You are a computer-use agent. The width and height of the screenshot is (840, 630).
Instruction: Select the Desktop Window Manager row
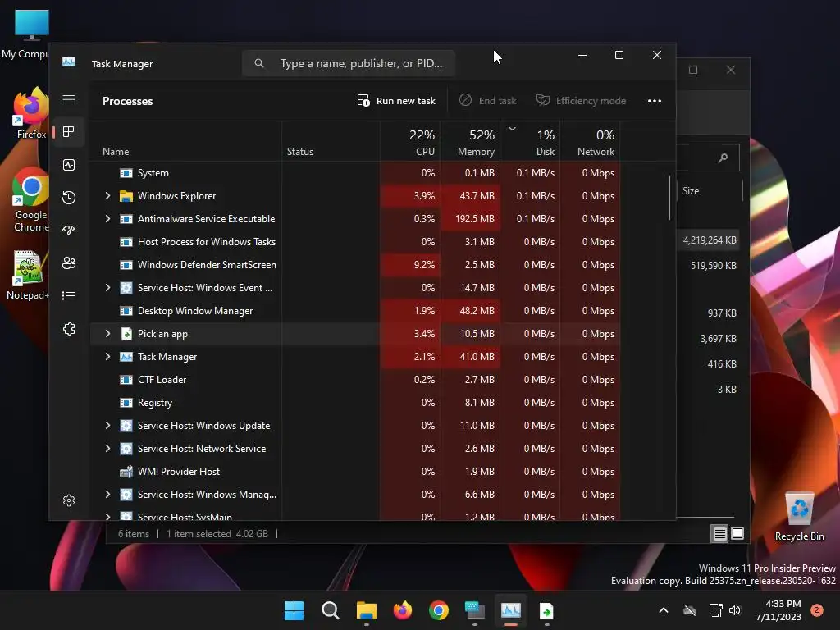click(x=355, y=311)
